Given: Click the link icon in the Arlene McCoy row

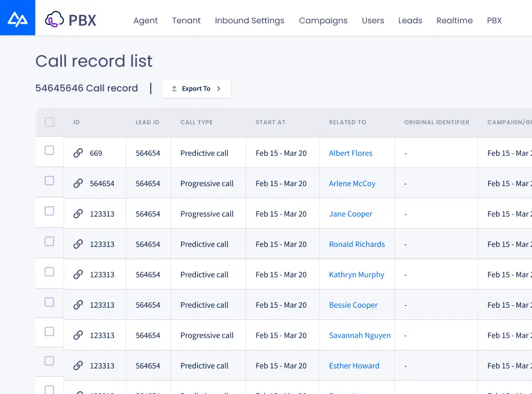Looking at the screenshot, I should pos(78,184).
